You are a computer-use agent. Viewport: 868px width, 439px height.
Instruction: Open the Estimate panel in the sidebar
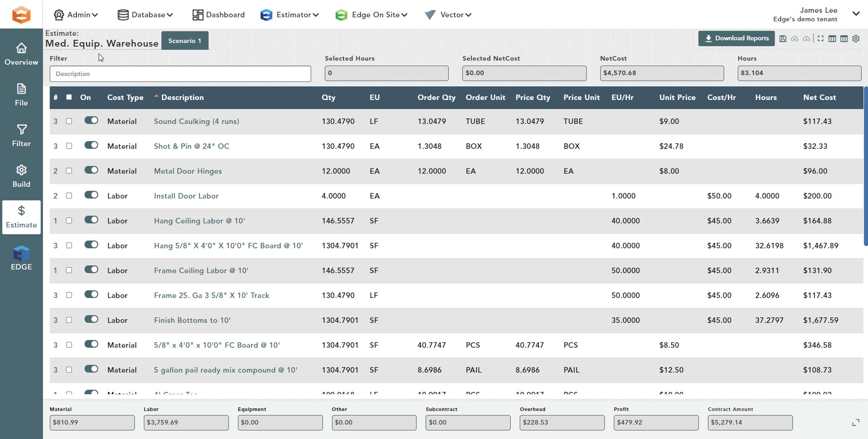(21, 217)
